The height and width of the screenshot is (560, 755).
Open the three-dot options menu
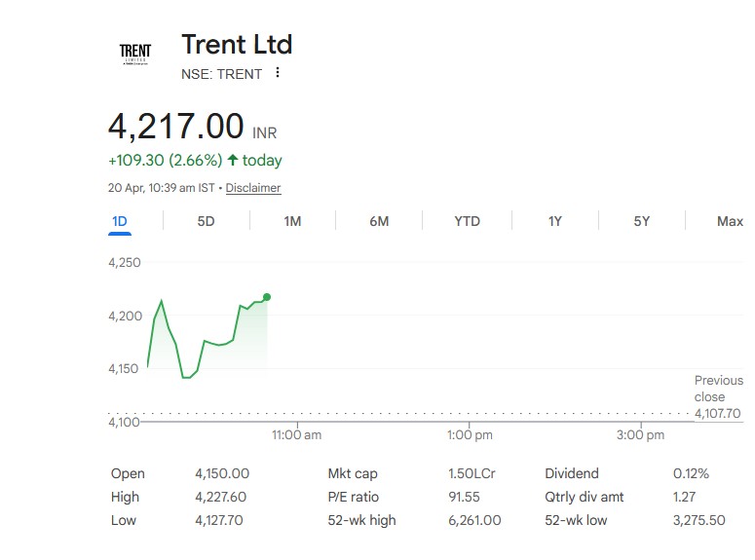278,73
